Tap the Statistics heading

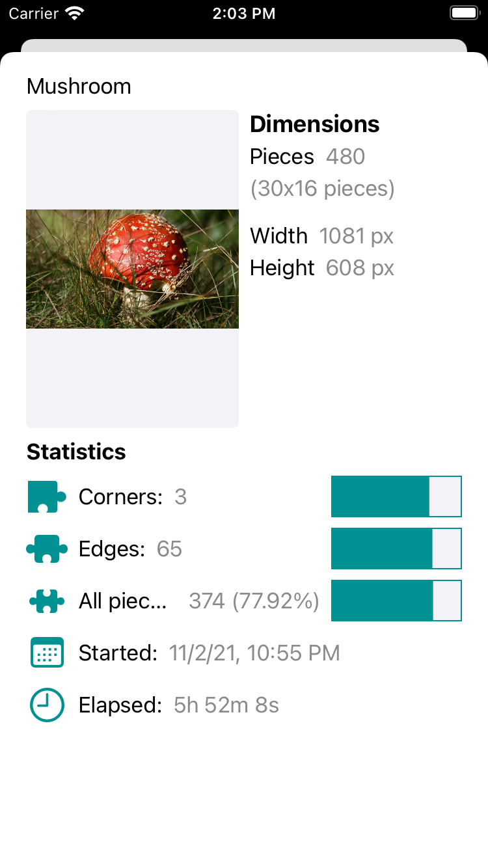[x=76, y=452]
